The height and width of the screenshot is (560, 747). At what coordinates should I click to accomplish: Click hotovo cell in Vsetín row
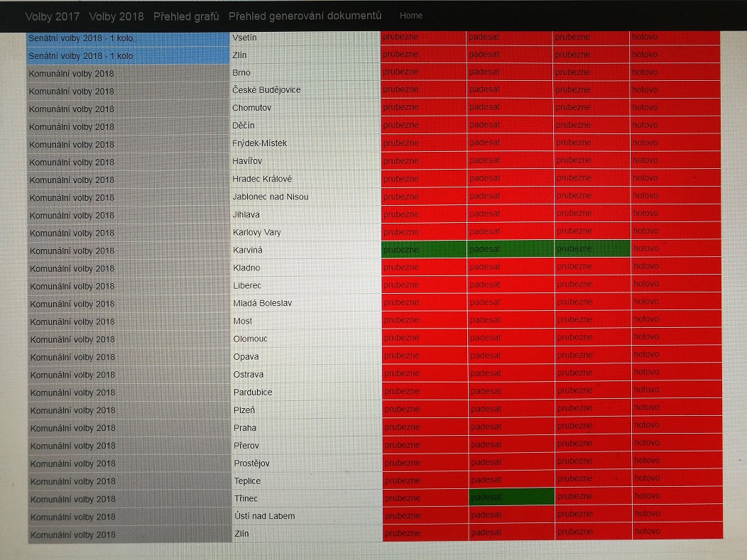(x=675, y=37)
